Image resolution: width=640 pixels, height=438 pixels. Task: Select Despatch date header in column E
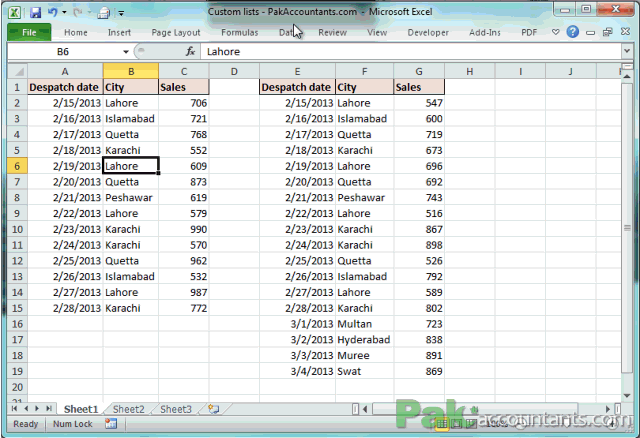(297, 87)
